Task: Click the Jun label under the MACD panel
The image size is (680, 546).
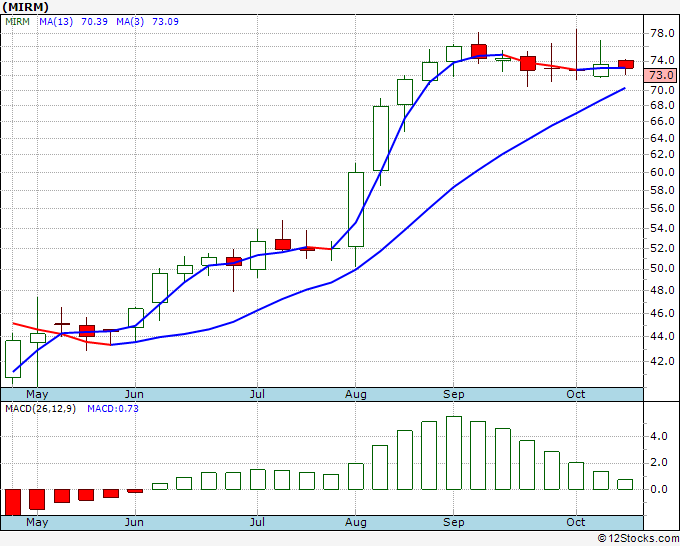Action: pos(134,522)
